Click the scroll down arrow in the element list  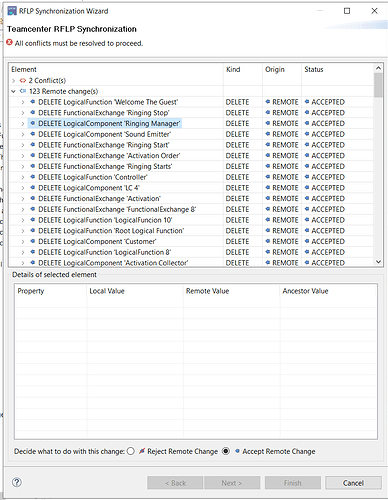click(x=378, y=262)
